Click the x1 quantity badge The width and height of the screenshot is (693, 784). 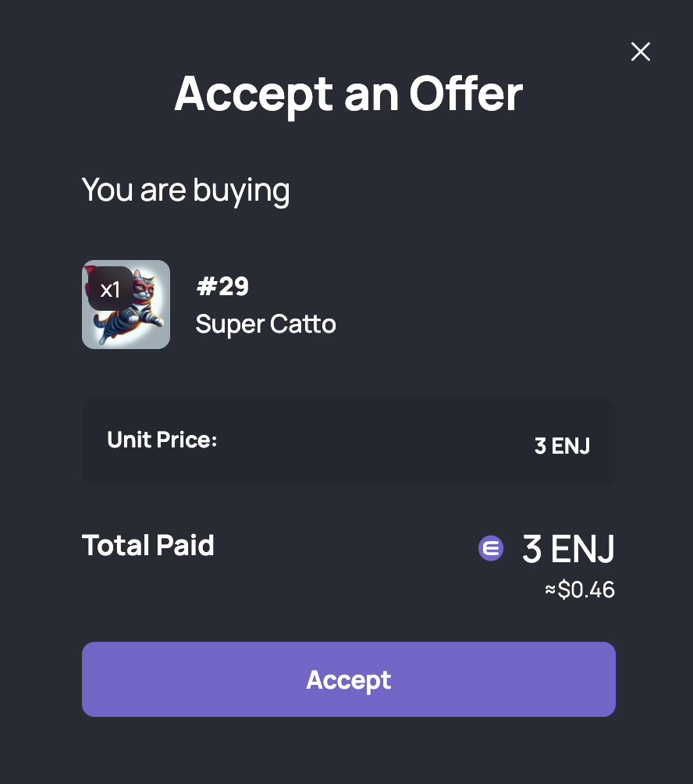[110, 289]
